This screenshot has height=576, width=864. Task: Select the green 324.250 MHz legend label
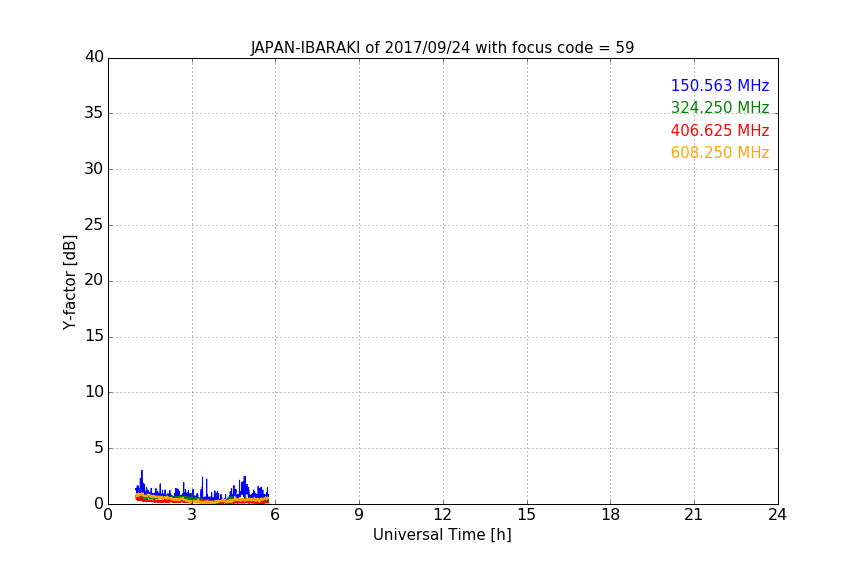[x=720, y=107]
